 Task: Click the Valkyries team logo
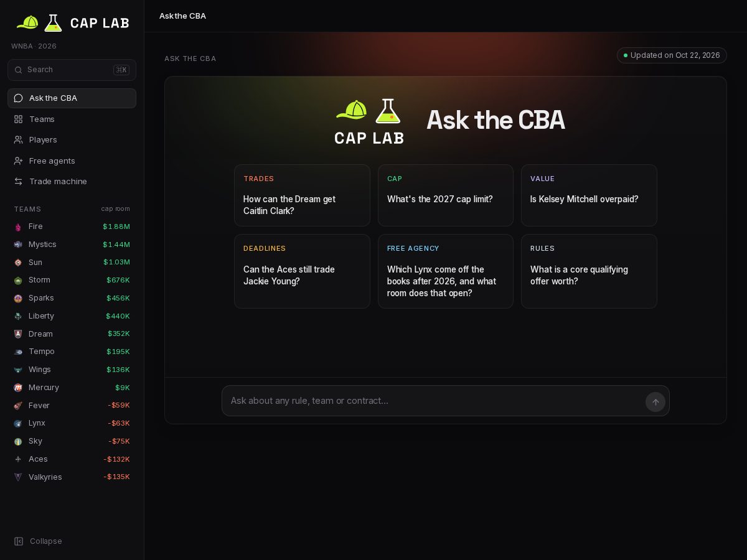coord(18,477)
